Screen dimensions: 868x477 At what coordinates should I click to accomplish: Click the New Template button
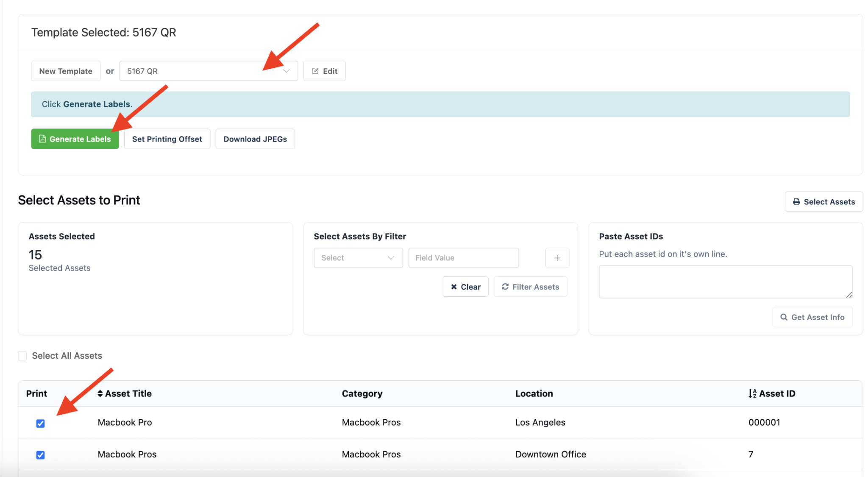pos(66,71)
